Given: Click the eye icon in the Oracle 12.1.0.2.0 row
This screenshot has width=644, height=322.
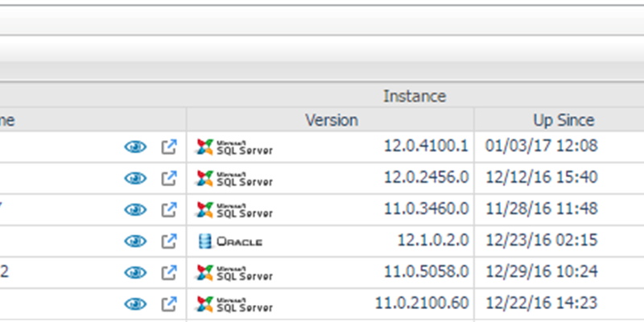Looking at the screenshot, I should tap(135, 241).
